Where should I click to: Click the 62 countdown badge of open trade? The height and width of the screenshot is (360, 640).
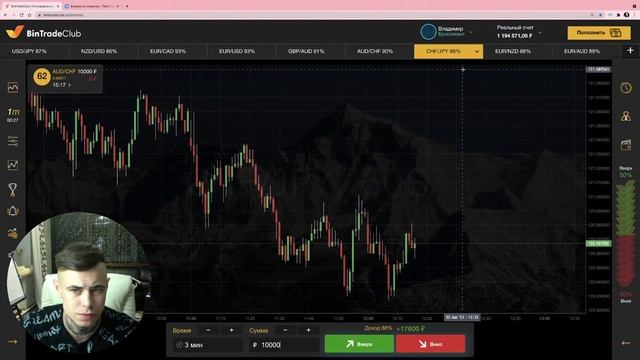pos(42,76)
